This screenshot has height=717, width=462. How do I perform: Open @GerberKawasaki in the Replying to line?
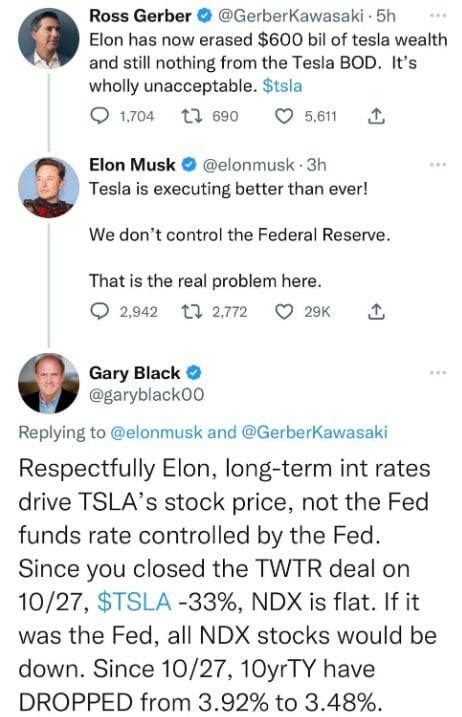(314, 432)
